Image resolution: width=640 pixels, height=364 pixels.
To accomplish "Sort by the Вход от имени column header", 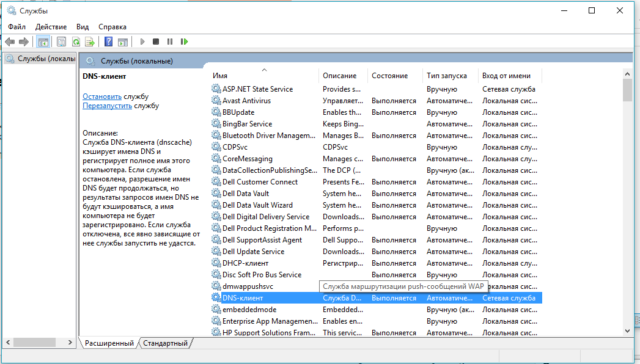I will [x=510, y=75].
